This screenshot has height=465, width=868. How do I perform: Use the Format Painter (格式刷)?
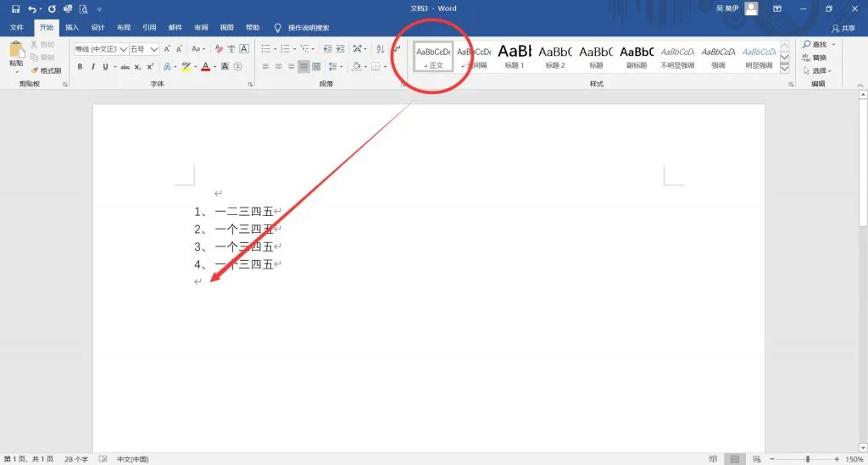[46, 70]
